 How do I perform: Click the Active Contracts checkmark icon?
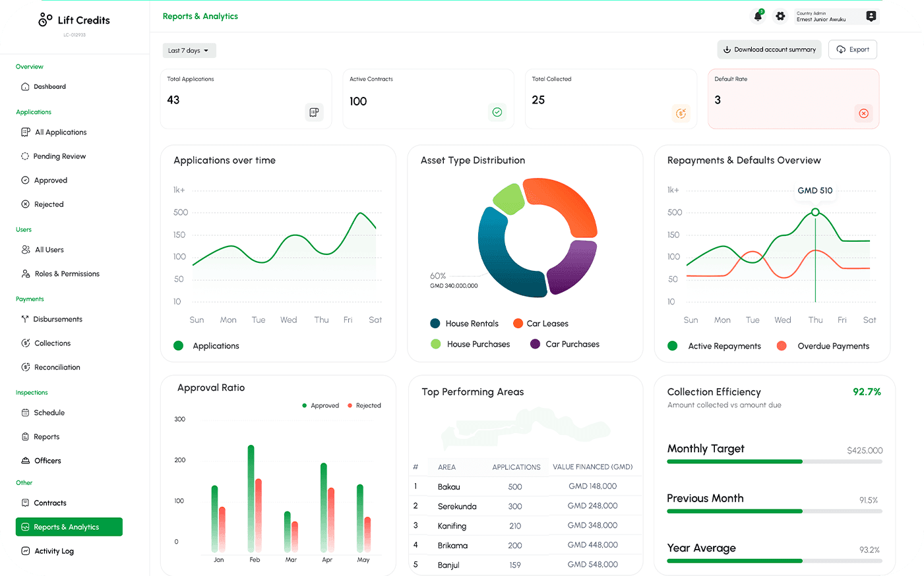pos(497,112)
